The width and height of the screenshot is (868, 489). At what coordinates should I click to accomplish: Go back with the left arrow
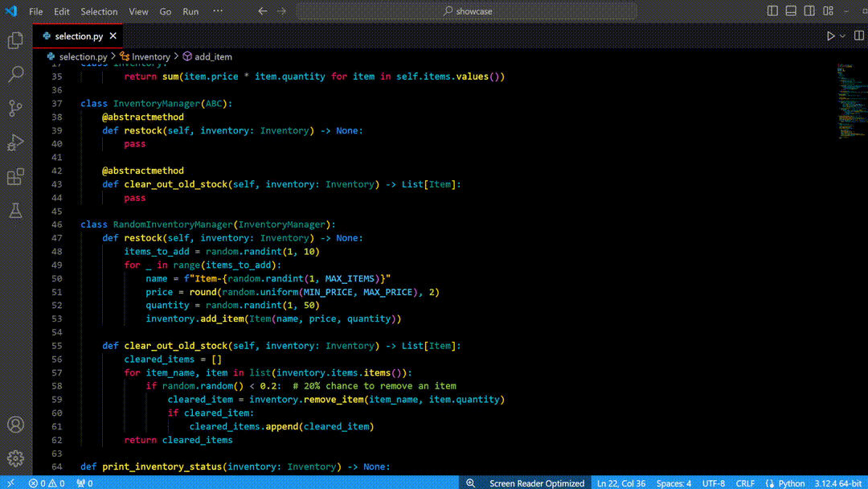click(x=262, y=11)
